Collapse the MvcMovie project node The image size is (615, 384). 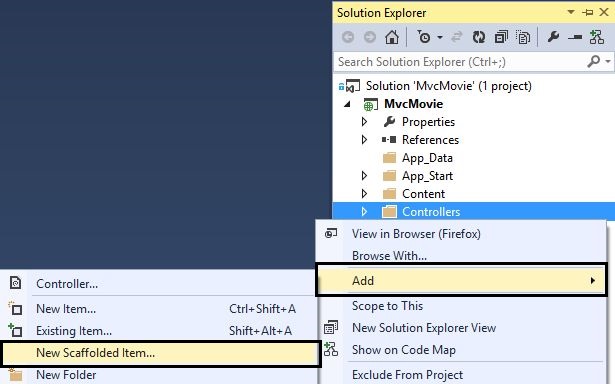point(347,104)
